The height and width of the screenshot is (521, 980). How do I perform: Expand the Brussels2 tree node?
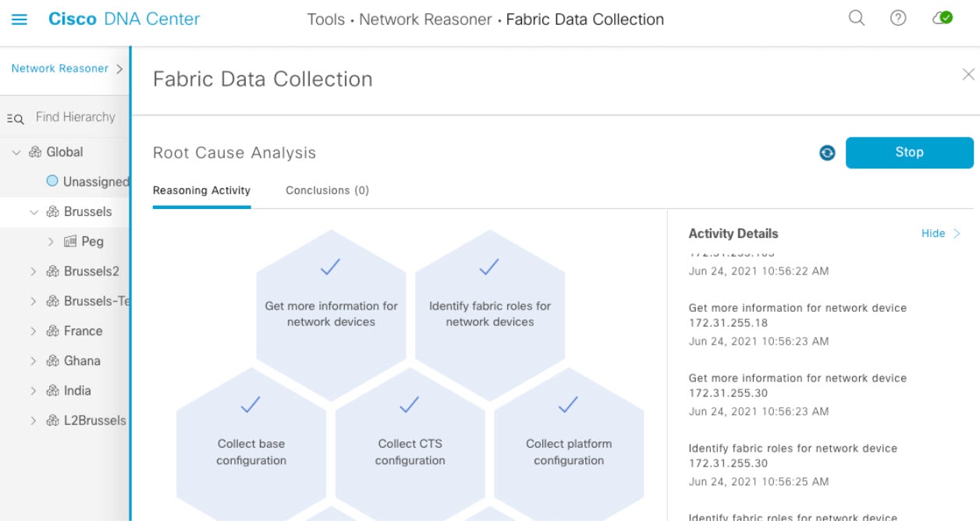34,271
